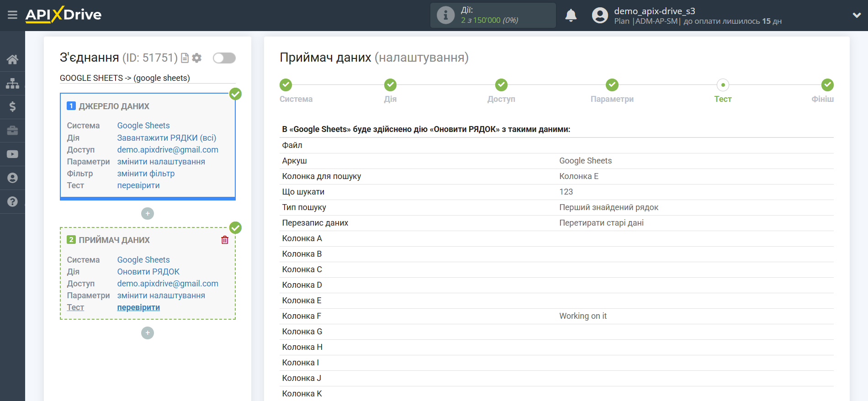Open source system Google Sheets link
868x401 pixels.
[143, 126]
